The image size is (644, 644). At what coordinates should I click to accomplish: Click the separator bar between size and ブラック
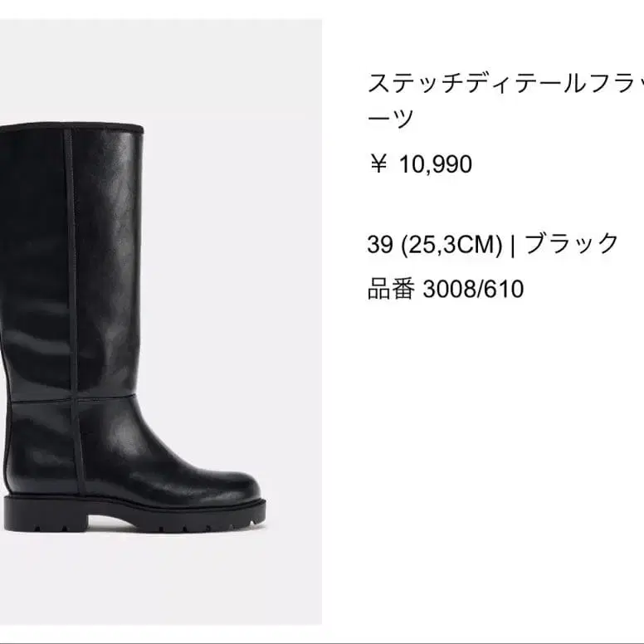pos(513,245)
